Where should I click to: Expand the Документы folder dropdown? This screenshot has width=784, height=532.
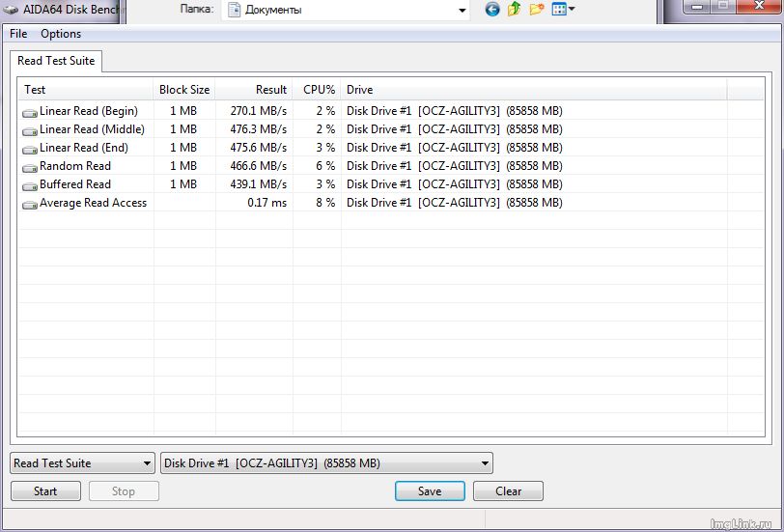tap(462, 11)
